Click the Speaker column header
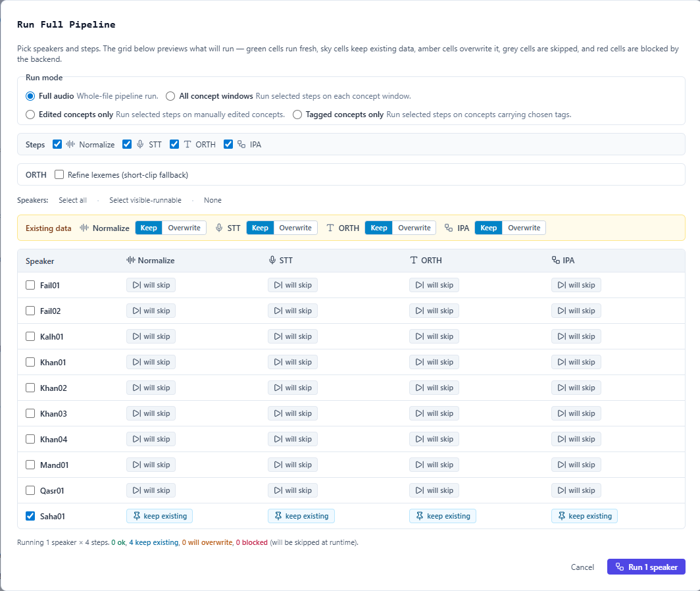This screenshot has width=700, height=591. pyautogui.click(x=39, y=261)
